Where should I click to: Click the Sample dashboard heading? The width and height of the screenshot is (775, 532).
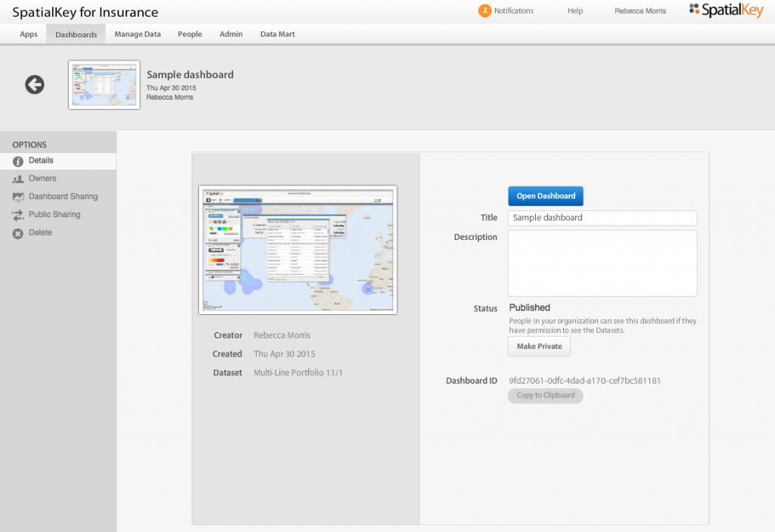(190, 75)
